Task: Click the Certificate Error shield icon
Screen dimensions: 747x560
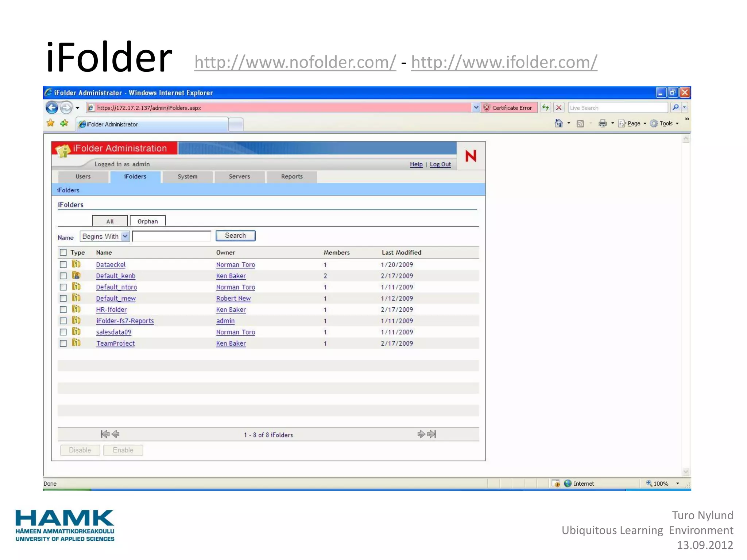Action: tap(487, 108)
